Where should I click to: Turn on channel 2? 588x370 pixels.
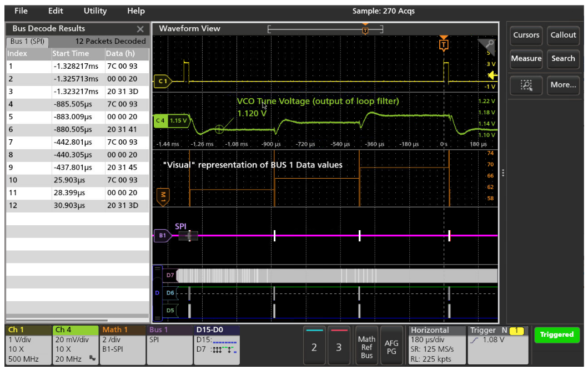pos(314,346)
